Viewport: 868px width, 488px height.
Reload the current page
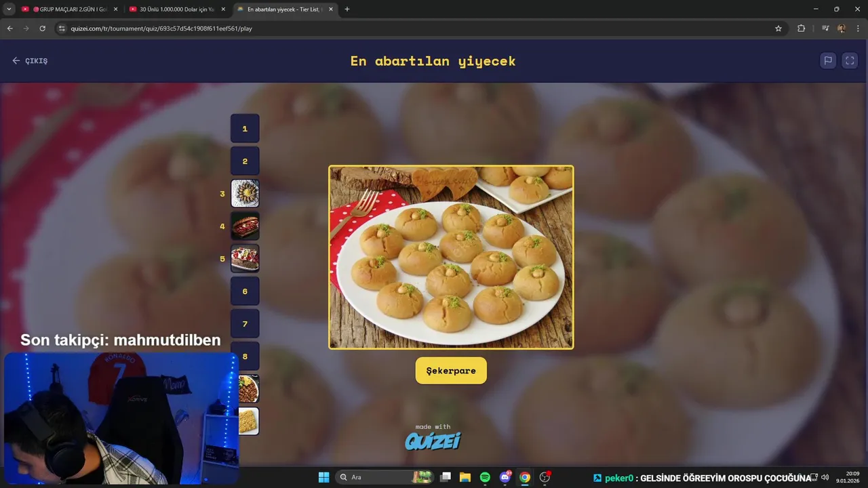tap(43, 28)
